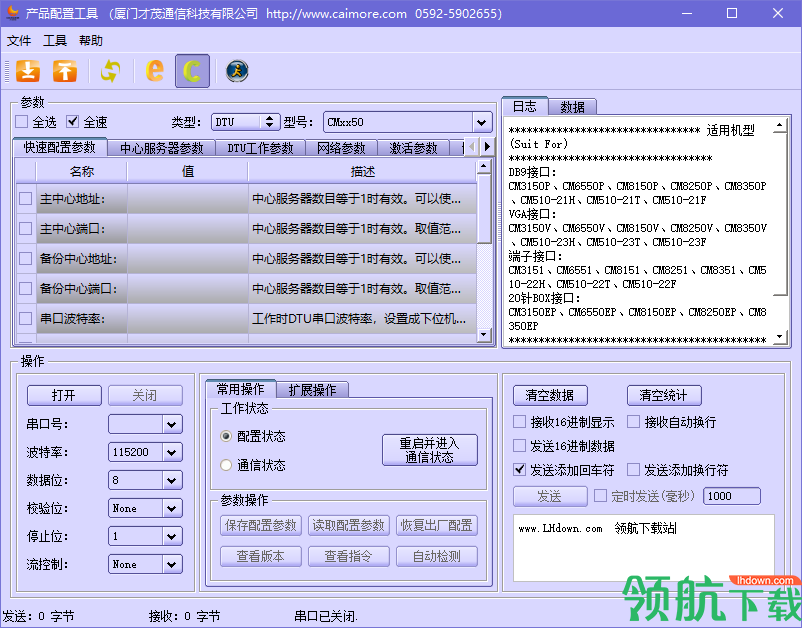This screenshot has width=802, height=628.
Task: Enable 接收16进制显示 checkbox
Action: tap(520, 422)
